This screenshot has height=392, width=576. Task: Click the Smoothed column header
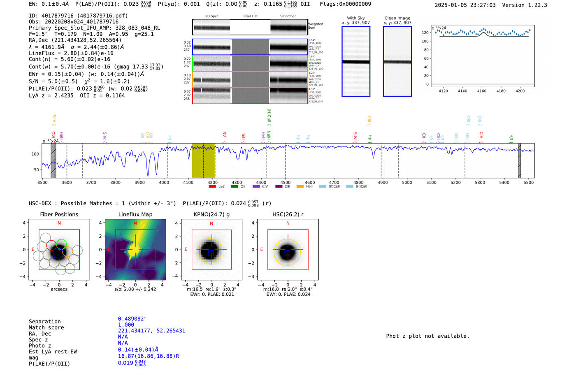pyautogui.click(x=288, y=16)
